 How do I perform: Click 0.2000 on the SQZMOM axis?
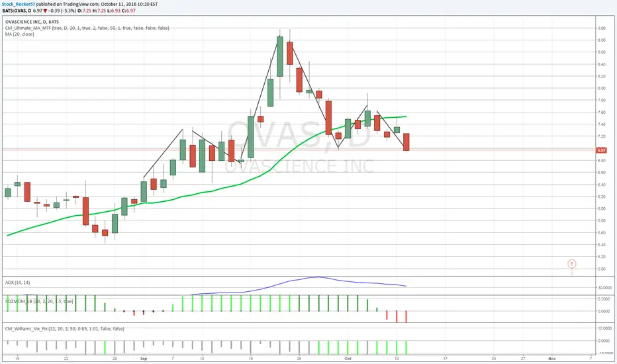click(x=604, y=299)
